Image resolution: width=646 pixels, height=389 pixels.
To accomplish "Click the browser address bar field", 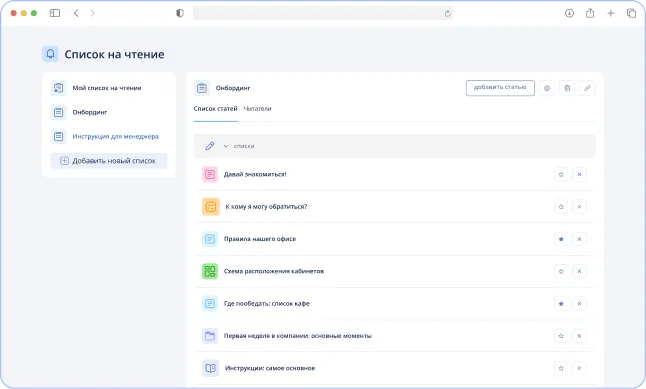I will click(x=323, y=14).
